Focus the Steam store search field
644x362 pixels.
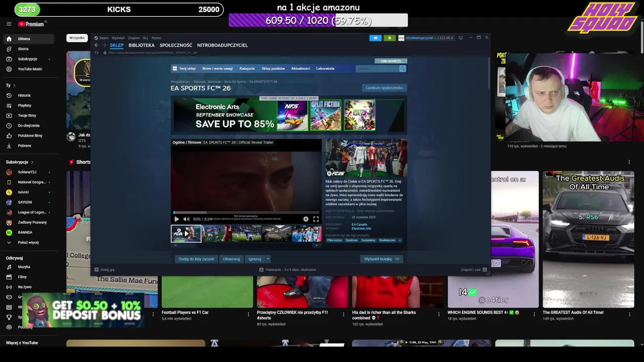coord(377,68)
